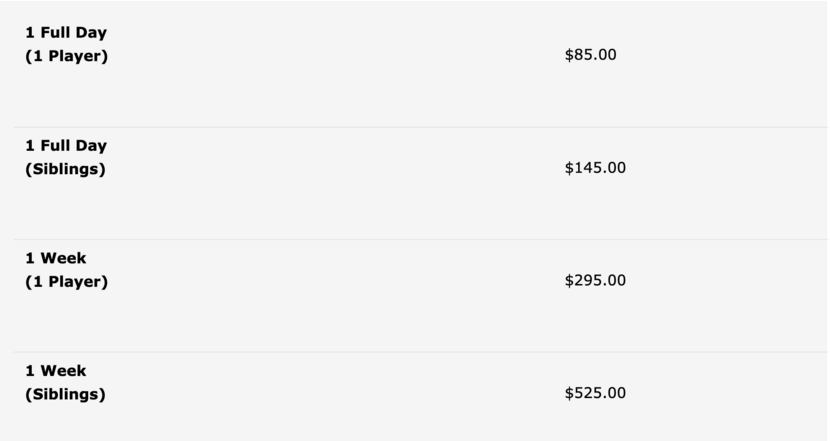The image size is (830, 441).
Task: Click empty space between 1 Week (1 Player) and $295.00
Action: click(x=336, y=281)
